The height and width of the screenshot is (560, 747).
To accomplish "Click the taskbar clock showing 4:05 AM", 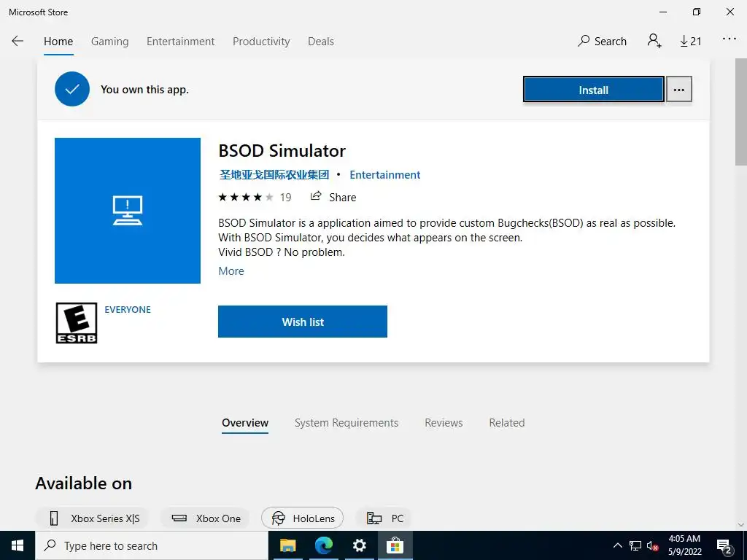I will click(x=684, y=545).
